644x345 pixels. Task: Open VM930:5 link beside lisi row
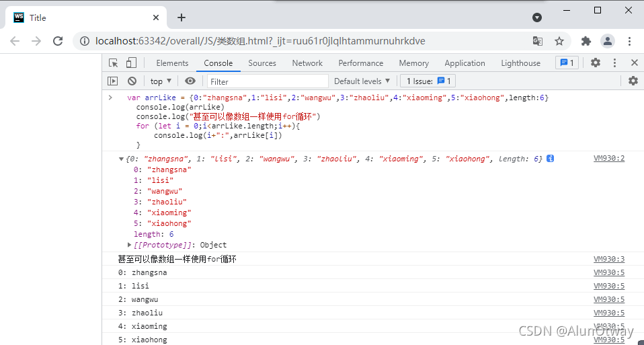point(608,286)
